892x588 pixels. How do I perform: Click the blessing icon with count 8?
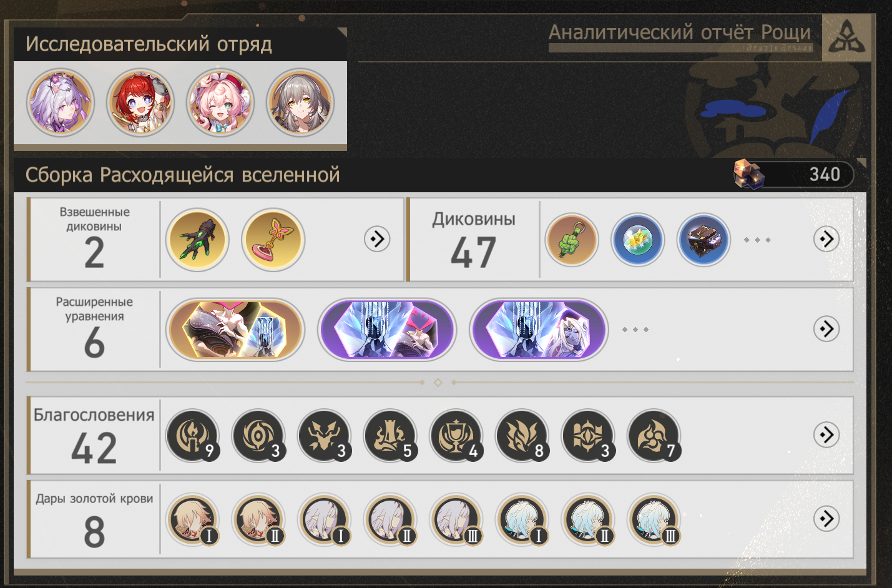click(522, 436)
